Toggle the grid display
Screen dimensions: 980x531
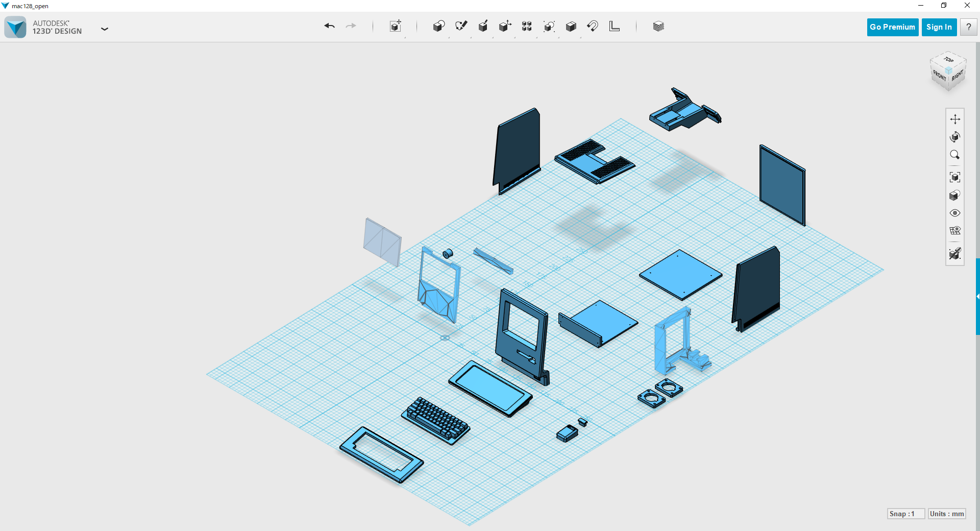955,230
